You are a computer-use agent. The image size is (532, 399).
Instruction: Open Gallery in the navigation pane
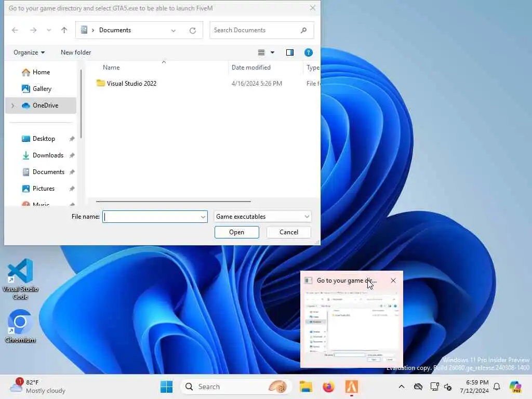[42, 89]
